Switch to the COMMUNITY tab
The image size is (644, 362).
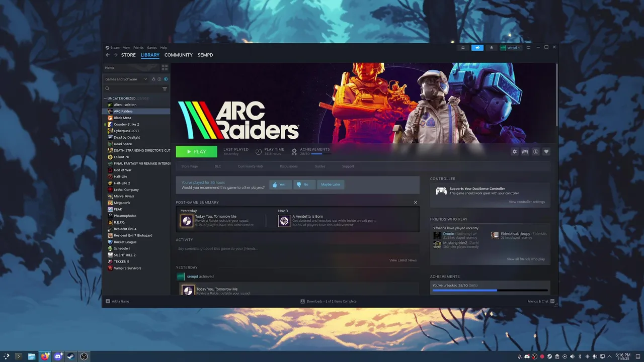pyautogui.click(x=179, y=55)
